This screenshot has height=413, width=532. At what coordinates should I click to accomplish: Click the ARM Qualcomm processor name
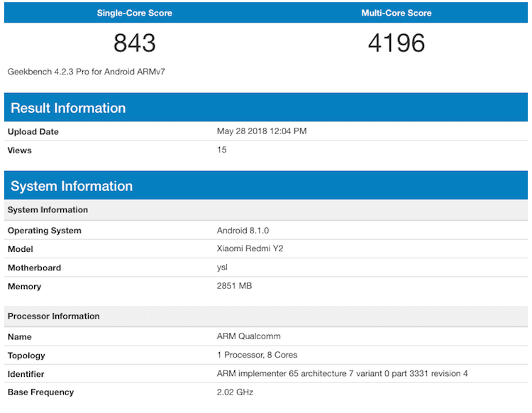click(x=249, y=336)
